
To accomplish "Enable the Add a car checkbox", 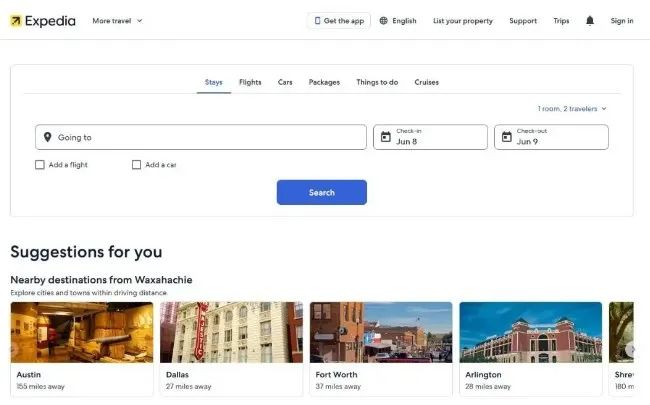I will 136,165.
